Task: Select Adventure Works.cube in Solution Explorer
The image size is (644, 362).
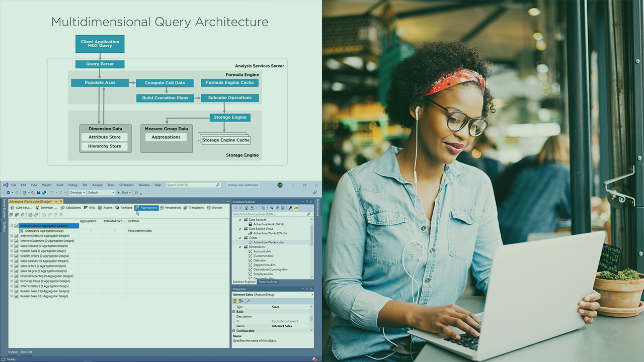Action: click(268, 242)
